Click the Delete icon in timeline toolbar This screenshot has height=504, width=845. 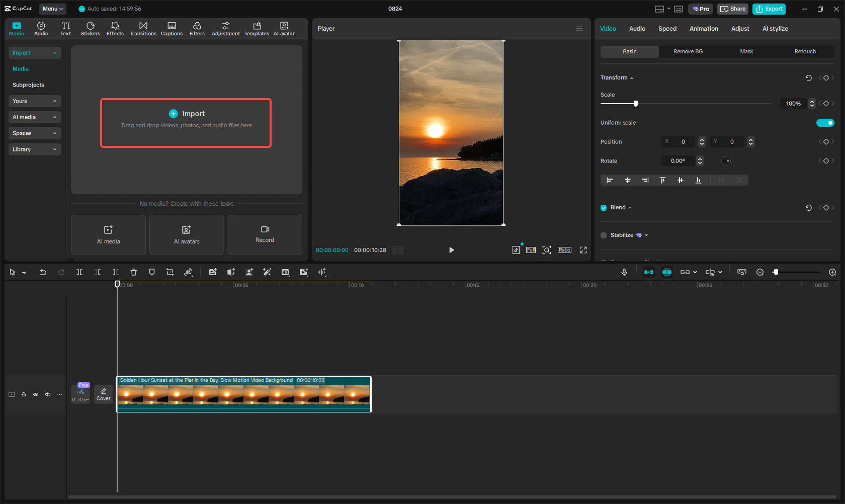tap(133, 272)
